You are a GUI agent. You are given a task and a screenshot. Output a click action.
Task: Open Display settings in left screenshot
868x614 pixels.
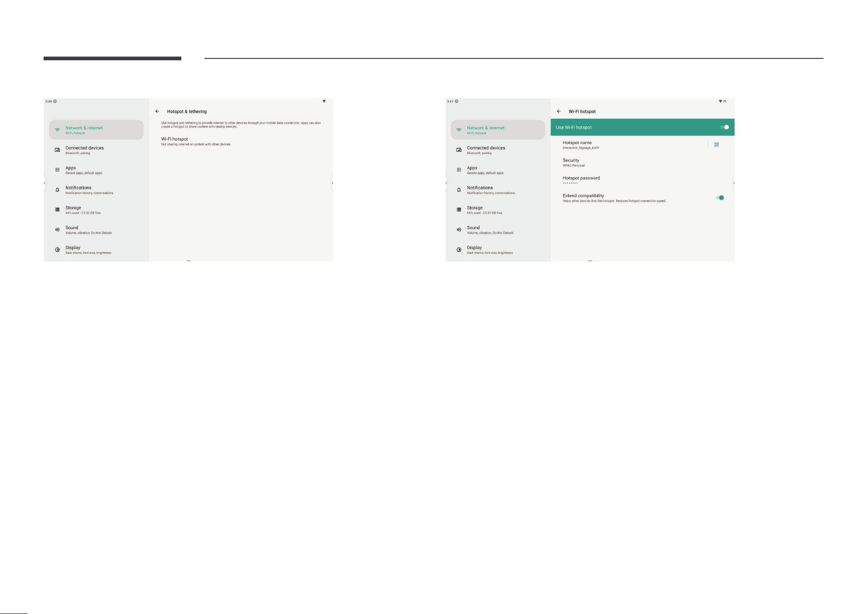[x=96, y=249]
